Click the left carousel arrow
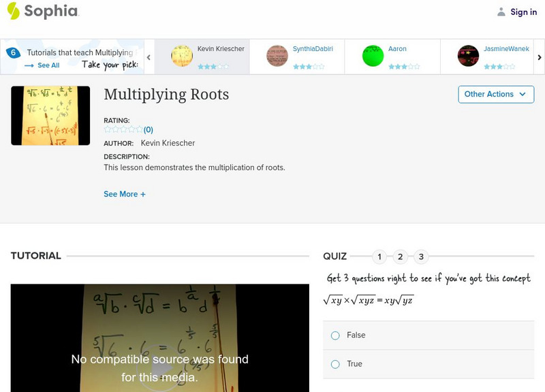This screenshot has height=392, width=545. 149,58
